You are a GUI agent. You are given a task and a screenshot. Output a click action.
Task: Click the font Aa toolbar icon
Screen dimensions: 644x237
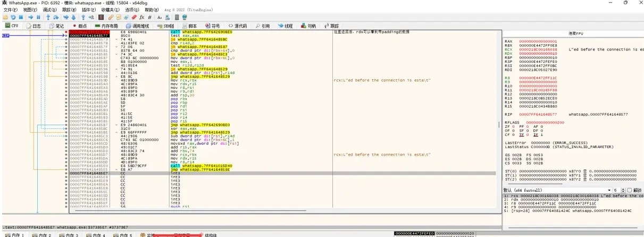point(159,17)
